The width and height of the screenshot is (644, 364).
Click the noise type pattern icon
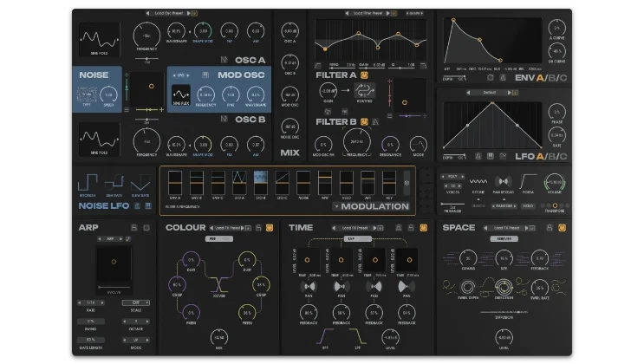[88, 94]
